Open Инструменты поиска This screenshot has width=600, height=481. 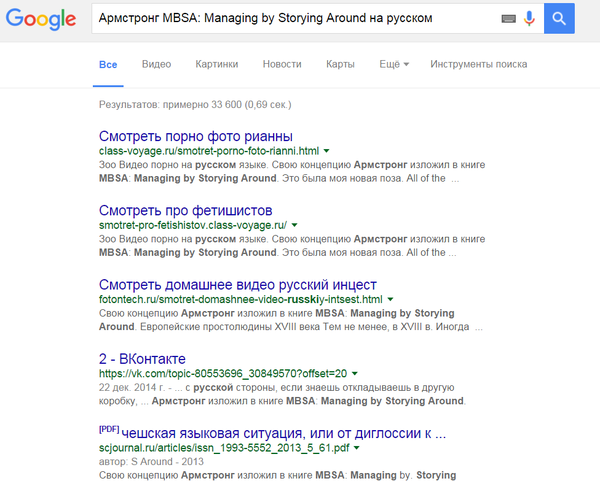point(478,64)
